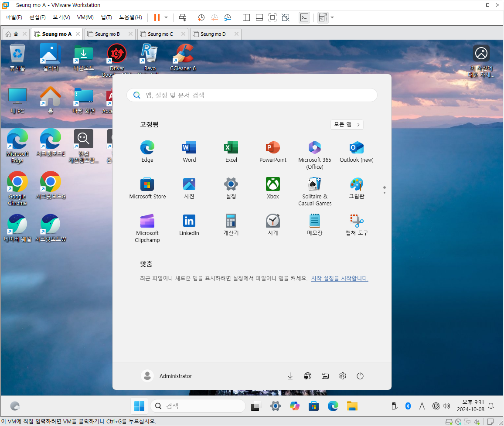The width and height of the screenshot is (504, 426).
Task: Toggle thumbnail bar view icon
Action: [x=259, y=17]
